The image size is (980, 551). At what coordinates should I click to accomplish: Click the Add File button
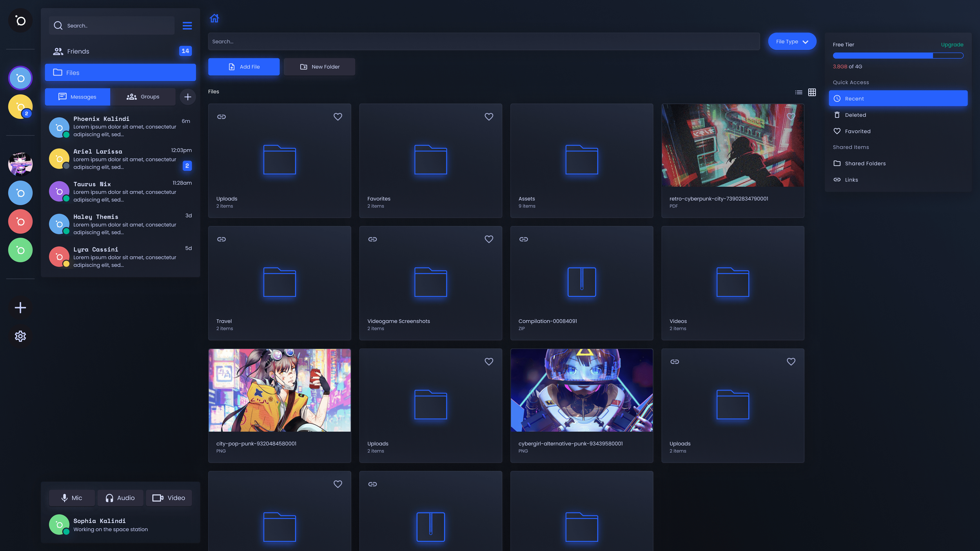[x=244, y=67]
